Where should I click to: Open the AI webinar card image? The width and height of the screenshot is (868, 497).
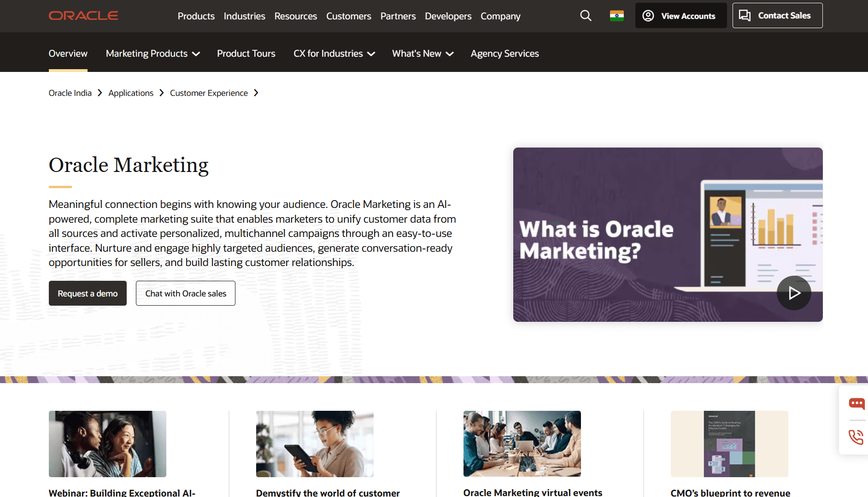pos(107,444)
